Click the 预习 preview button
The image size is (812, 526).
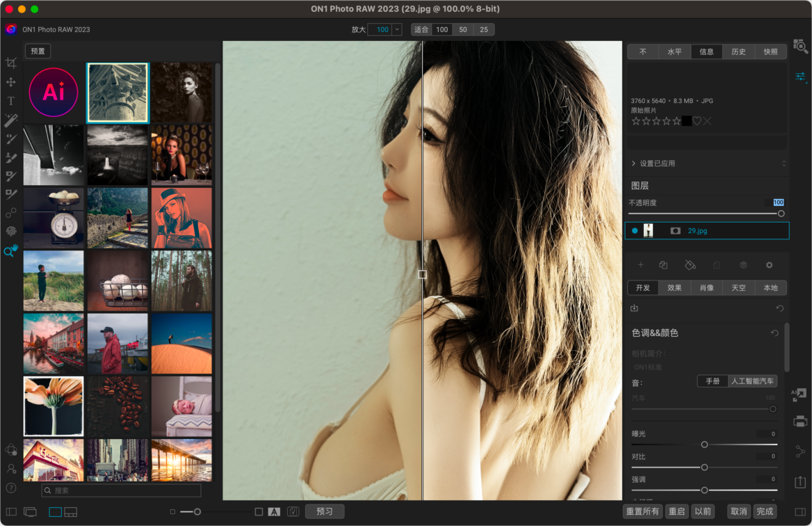pos(325,511)
